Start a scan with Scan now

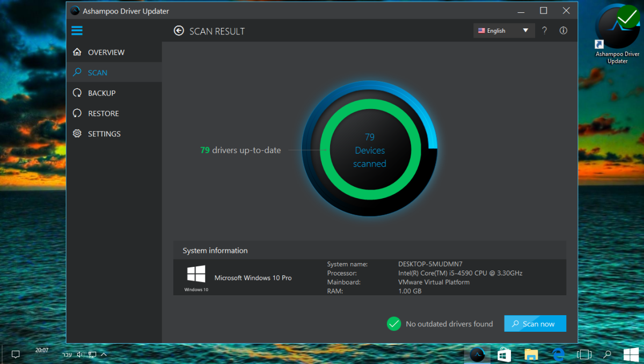535,324
